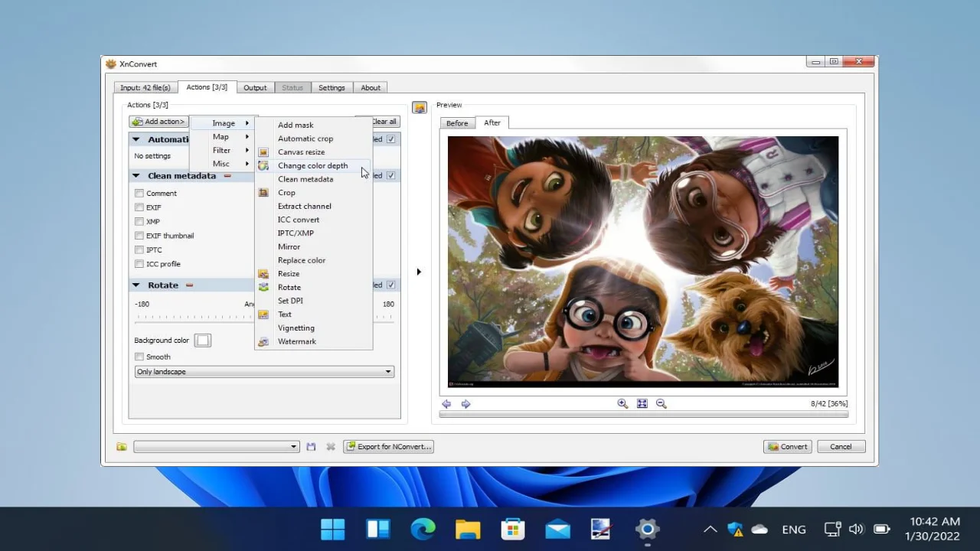
Task: Expand the Map submenu
Action: pyautogui.click(x=223, y=136)
